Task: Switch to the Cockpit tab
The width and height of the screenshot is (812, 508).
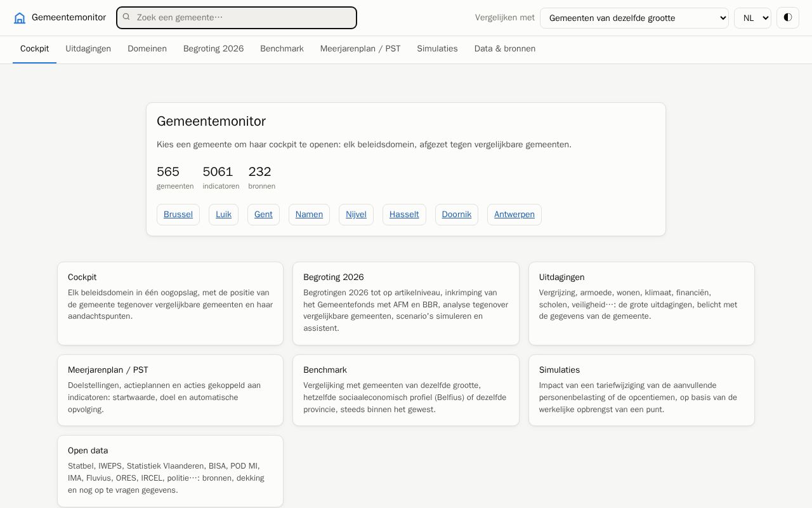Action: [34, 49]
